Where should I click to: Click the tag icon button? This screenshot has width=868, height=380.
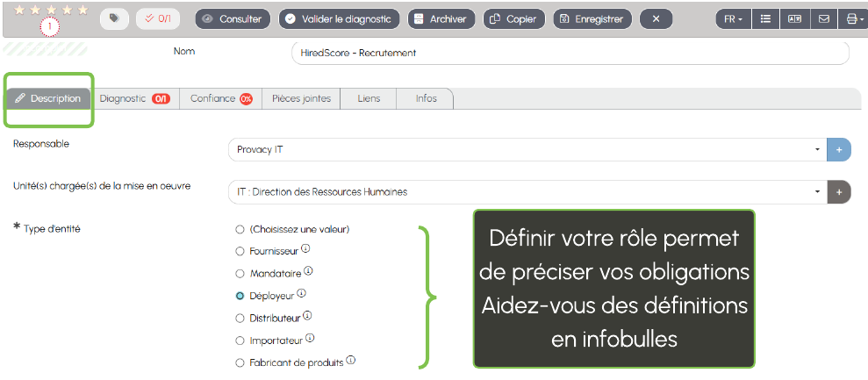[114, 18]
